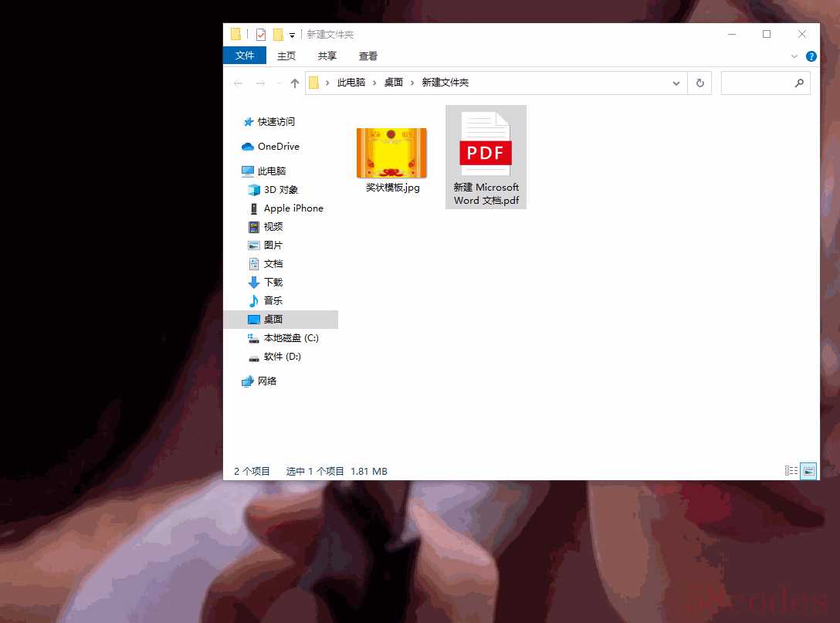840x623 pixels.
Task: Click the New Folder icon in quick access toolbar
Action: click(x=278, y=35)
